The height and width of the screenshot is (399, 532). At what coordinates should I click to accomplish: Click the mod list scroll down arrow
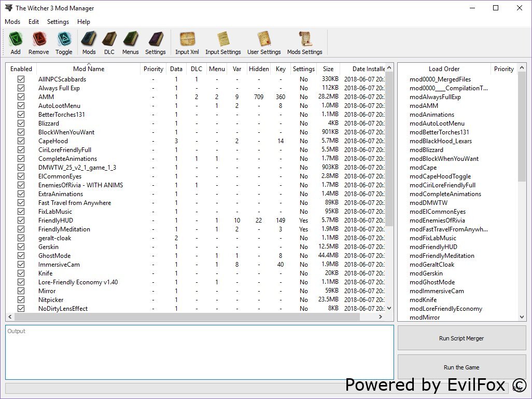(x=389, y=308)
